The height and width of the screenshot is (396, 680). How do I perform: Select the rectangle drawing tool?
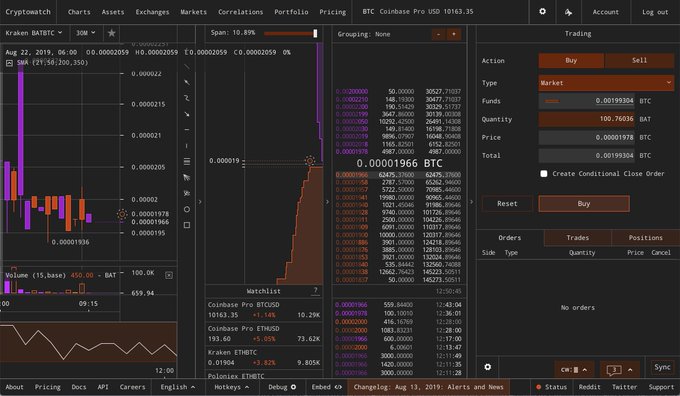tap(187, 225)
